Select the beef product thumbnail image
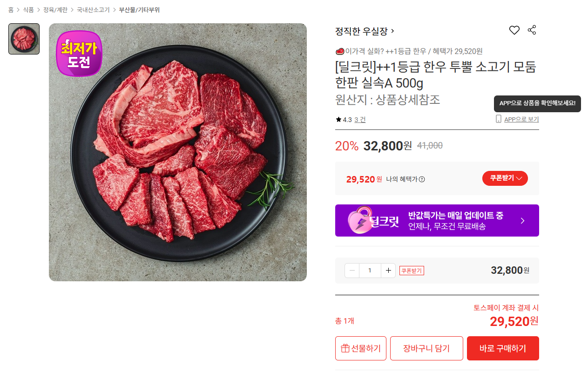Image resolution: width=588 pixels, height=373 pixels. 24,39
